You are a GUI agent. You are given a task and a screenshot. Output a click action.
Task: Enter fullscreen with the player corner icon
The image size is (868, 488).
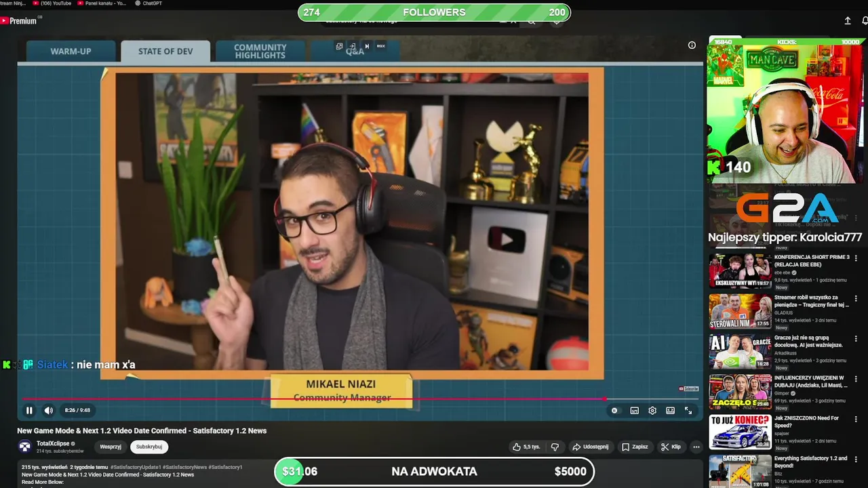(x=688, y=410)
